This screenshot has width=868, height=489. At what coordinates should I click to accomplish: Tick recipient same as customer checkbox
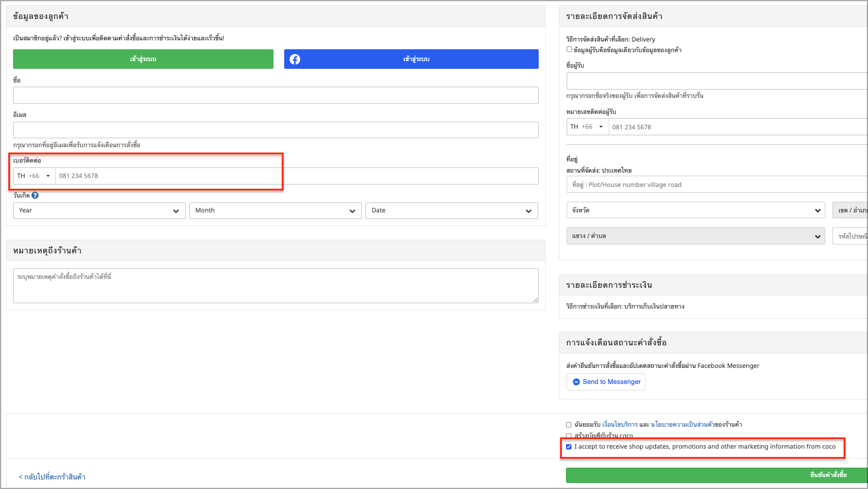point(570,49)
